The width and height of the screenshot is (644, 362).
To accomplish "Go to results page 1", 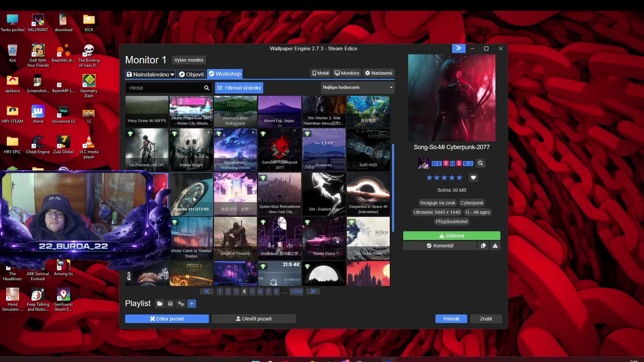I will tap(220, 291).
